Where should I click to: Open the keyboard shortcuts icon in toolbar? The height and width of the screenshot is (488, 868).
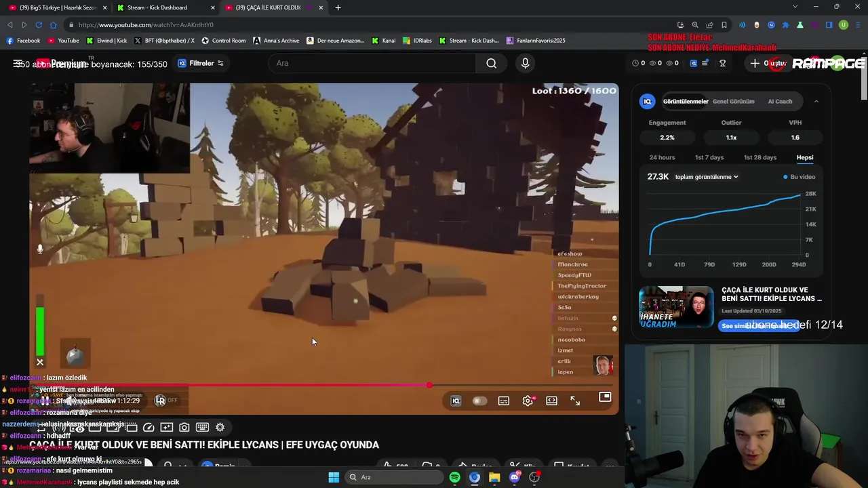point(202,428)
